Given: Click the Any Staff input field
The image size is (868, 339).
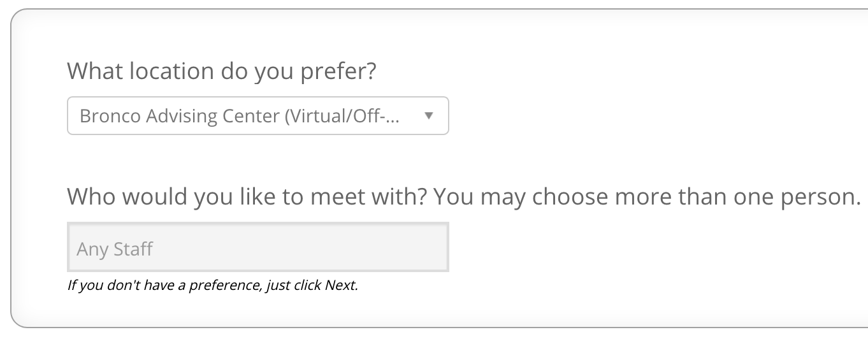Looking at the screenshot, I should click(257, 247).
